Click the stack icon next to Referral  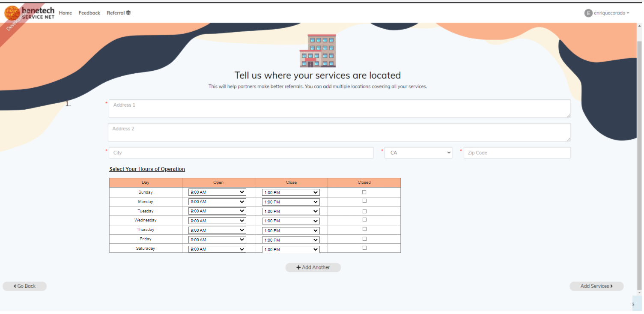tap(129, 13)
